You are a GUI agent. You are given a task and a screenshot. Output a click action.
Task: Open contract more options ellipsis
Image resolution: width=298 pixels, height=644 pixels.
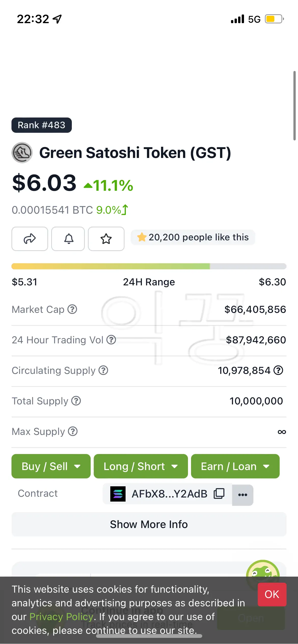tap(242, 495)
